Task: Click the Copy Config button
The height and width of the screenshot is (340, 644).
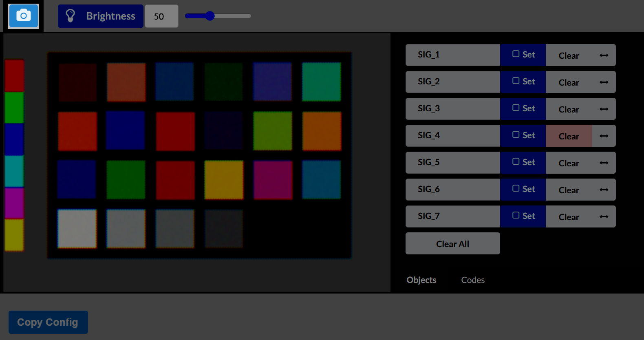Action: click(48, 322)
